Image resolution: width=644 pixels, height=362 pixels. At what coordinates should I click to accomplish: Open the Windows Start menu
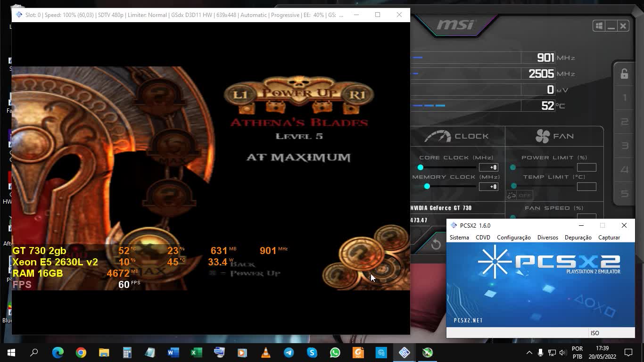coord(11,353)
